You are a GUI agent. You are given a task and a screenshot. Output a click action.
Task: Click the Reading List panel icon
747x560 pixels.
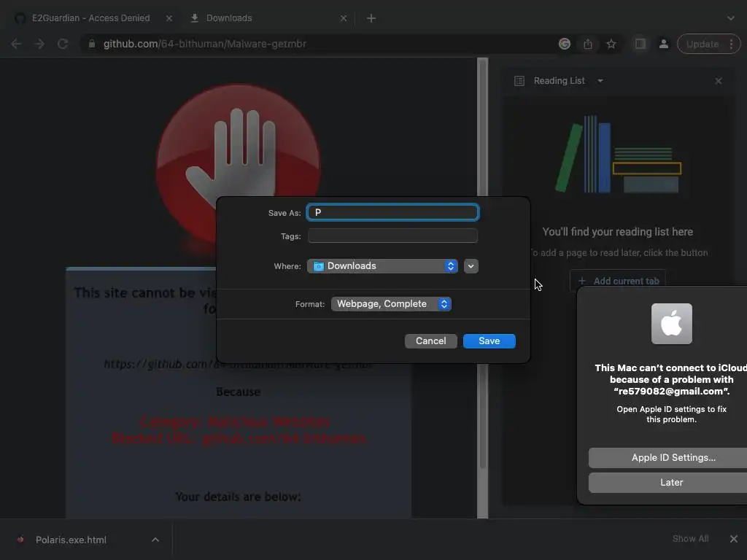coord(519,81)
